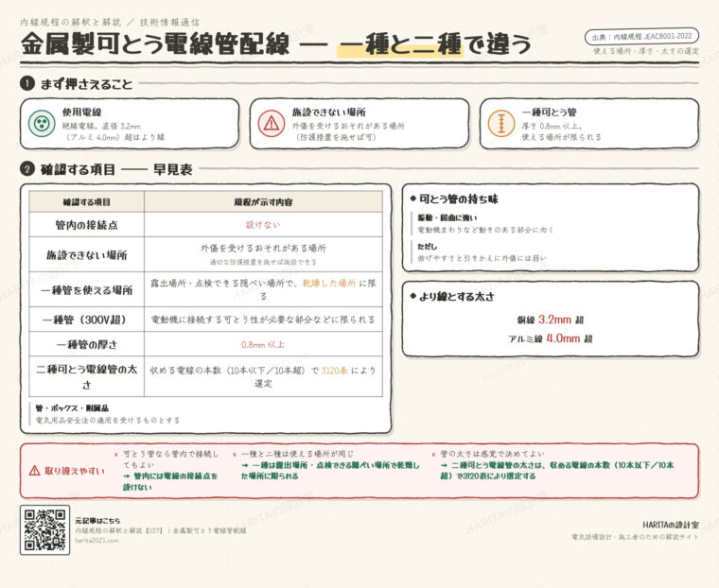Click the 管内の接続点 table row label
The height and width of the screenshot is (588, 719).
(86, 225)
